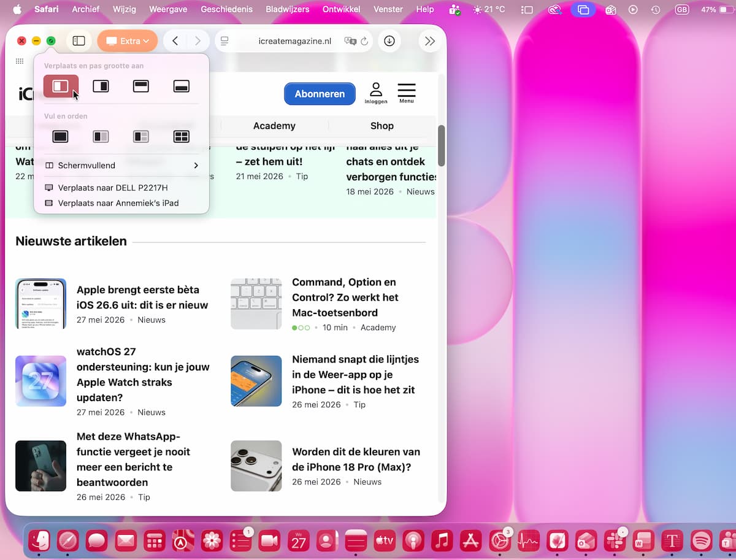This screenshot has width=736, height=560.
Task: Tile window to top half
Action: pyautogui.click(x=141, y=86)
